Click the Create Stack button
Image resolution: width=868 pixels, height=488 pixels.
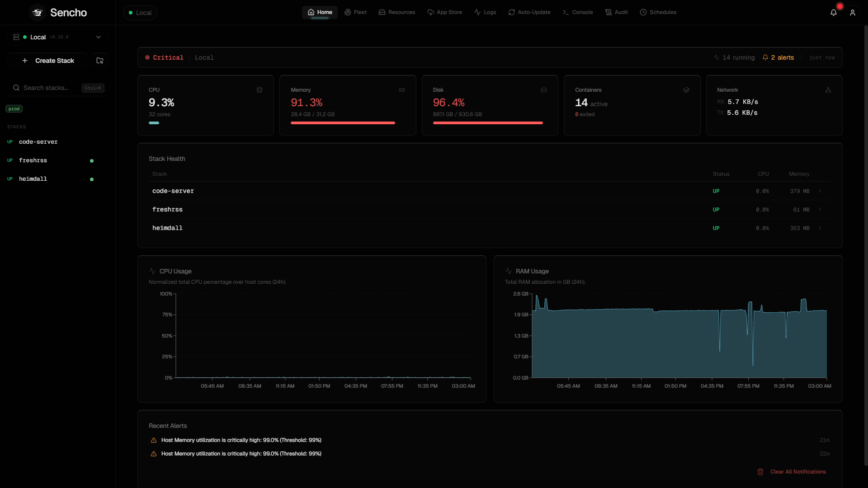48,61
